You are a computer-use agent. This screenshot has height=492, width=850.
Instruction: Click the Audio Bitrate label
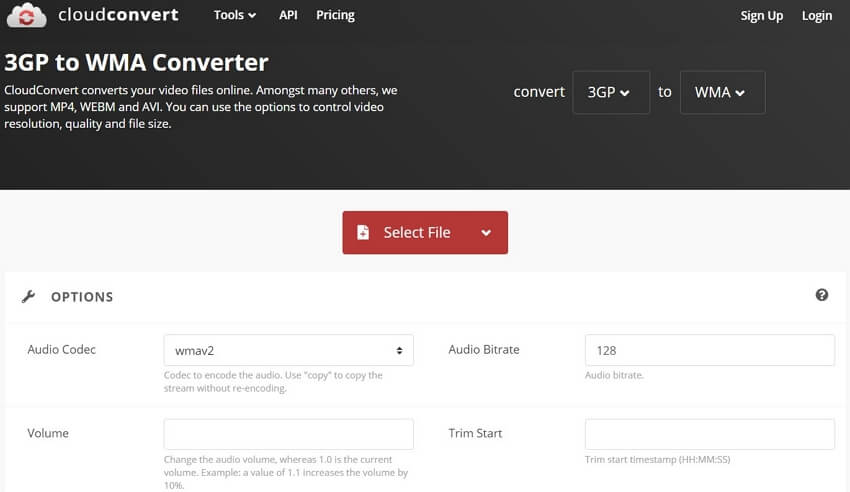tap(484, 349)
